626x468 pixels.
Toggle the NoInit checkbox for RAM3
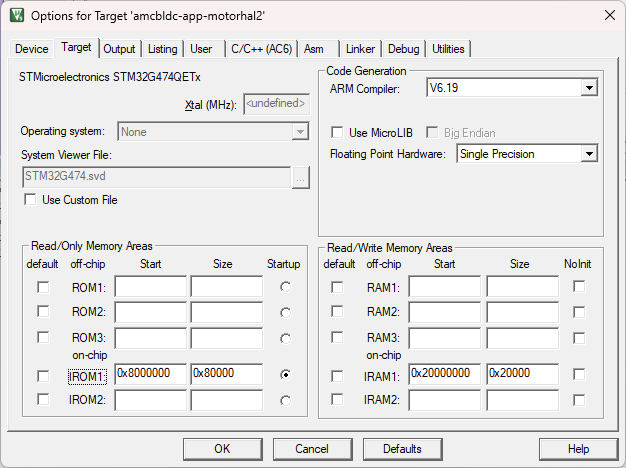[579, 338]
